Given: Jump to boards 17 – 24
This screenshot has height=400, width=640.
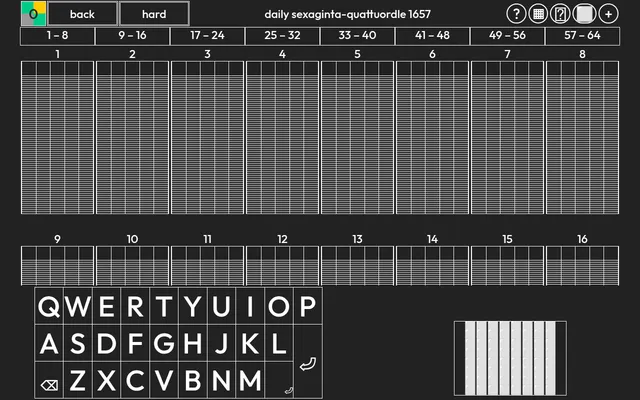Looking at the screenshot, I should [207, 36].
